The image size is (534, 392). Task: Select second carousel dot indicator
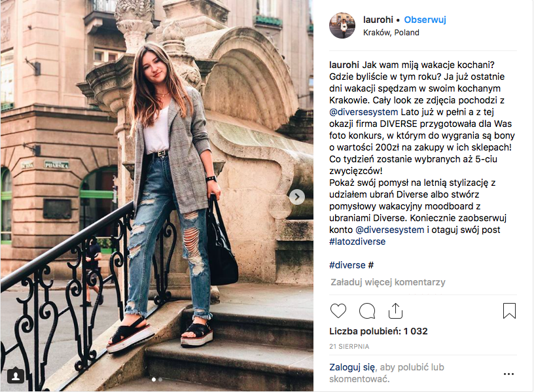coord(160,379)
